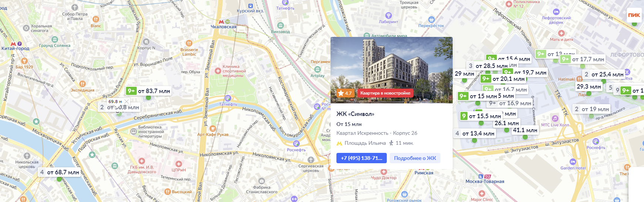Screen dimensions: 644x202
Task: Click the Китай-город metro icon
Action: point(13,44)
